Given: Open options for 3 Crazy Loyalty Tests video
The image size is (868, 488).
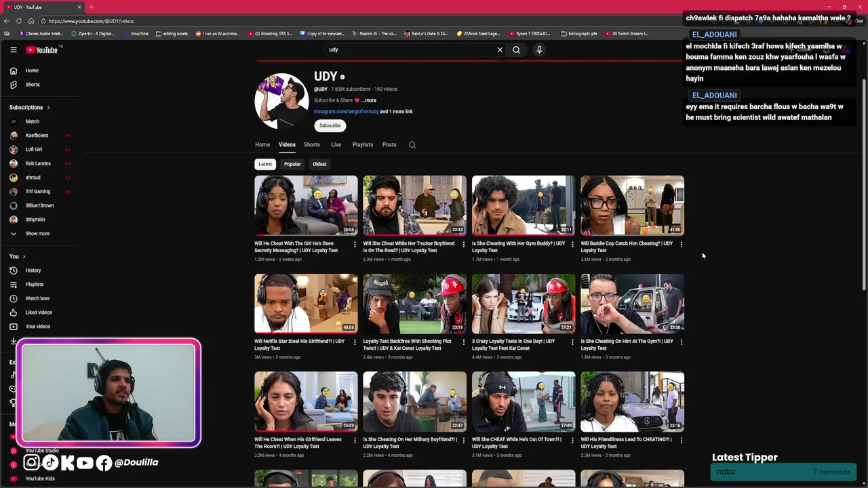Looking at the screenshot, I should tap(572, 342).
